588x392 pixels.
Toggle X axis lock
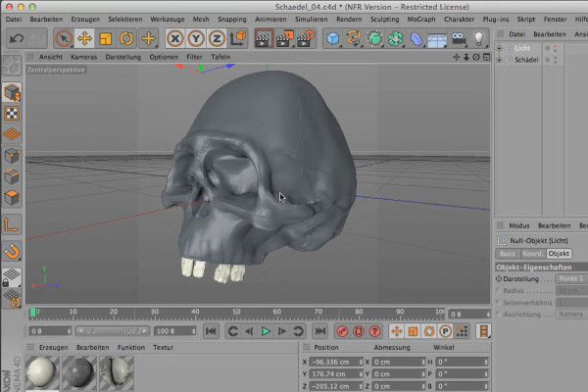click(175, 38)
